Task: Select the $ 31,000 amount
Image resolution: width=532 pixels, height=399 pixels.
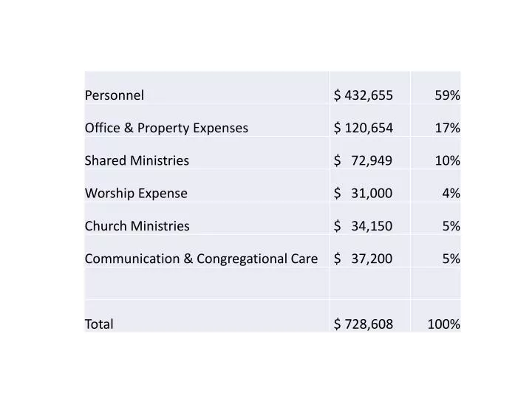Action: pos(363,194)
